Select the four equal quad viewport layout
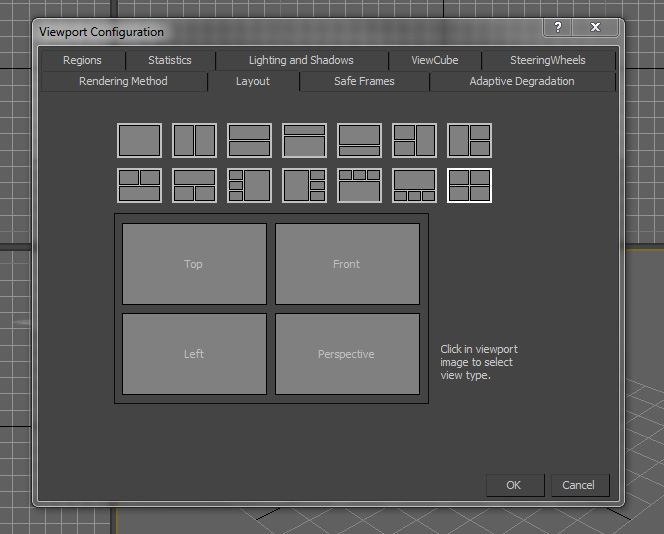Screen dimensions: 664x534 470,185
